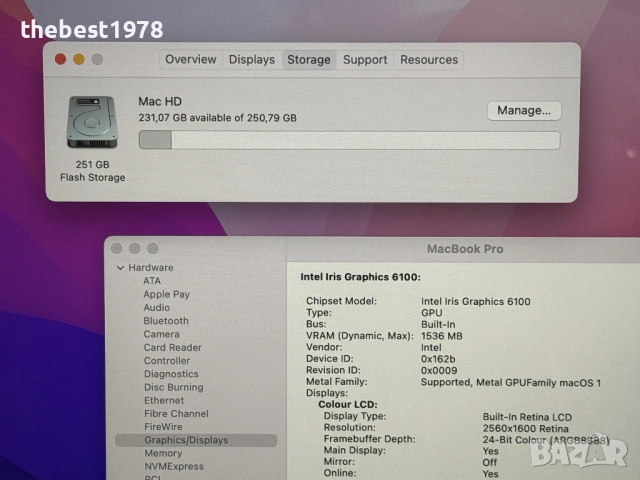Click the third gray window button of System Information
The height and width of the screenshot is (480, 640).
point(153,248)
